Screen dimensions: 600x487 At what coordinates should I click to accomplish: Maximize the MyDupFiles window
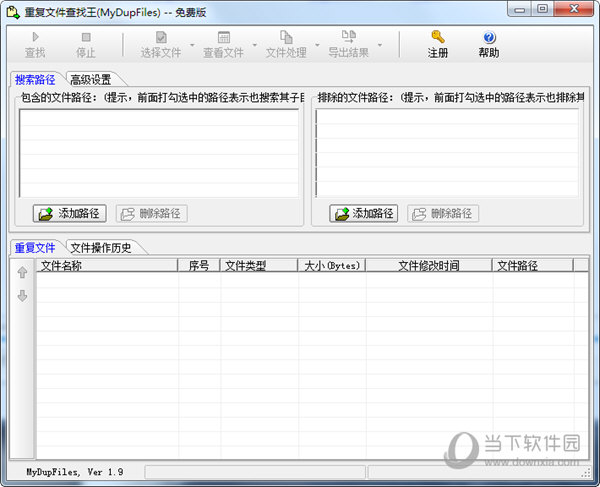(x=543, y=9)
